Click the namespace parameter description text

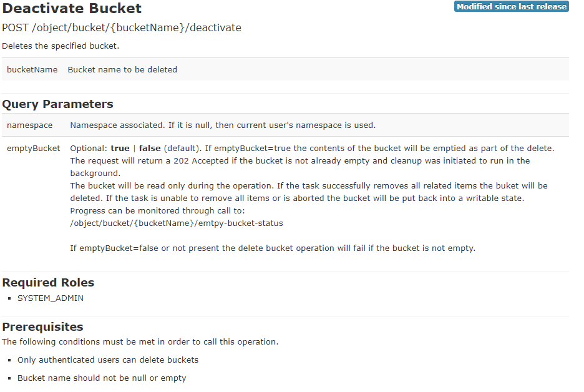tap(223, 125)
